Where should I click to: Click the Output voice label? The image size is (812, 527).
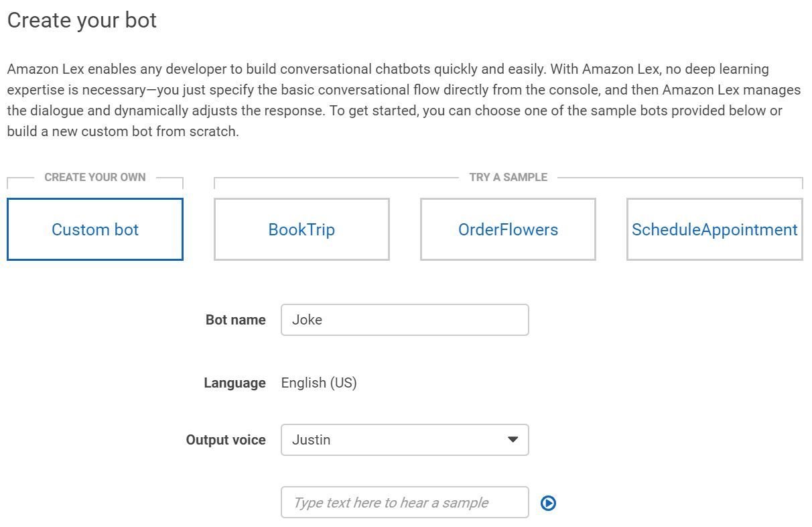226,440
